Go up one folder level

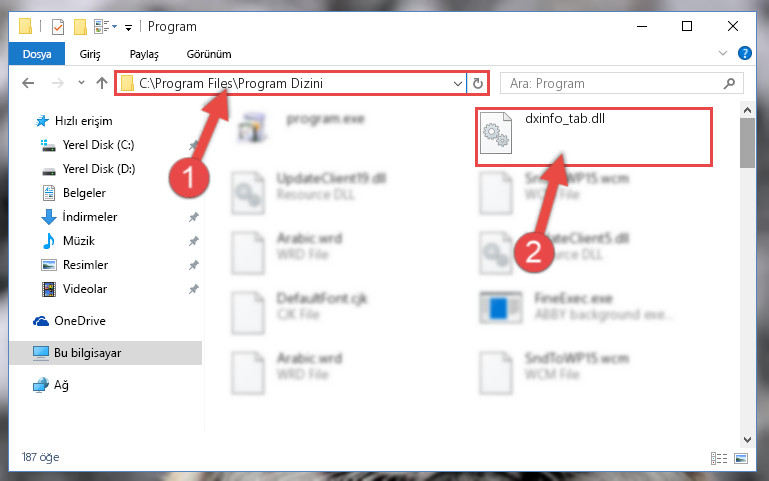102,83
